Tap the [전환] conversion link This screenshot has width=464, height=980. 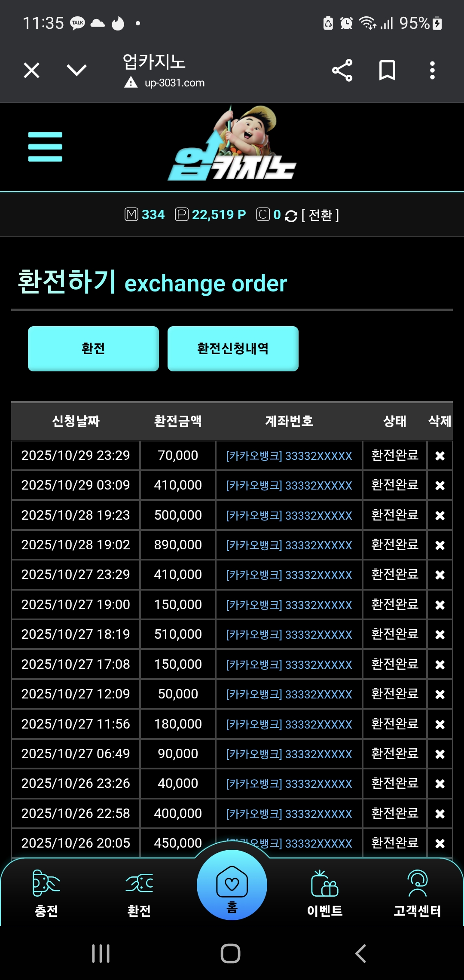click(x=320, y=215)
